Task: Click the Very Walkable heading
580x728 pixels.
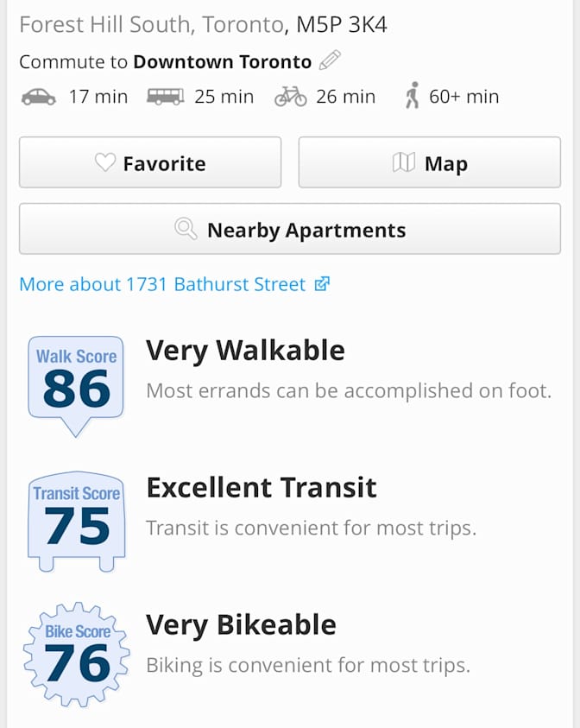Action: tap(245, 351)
